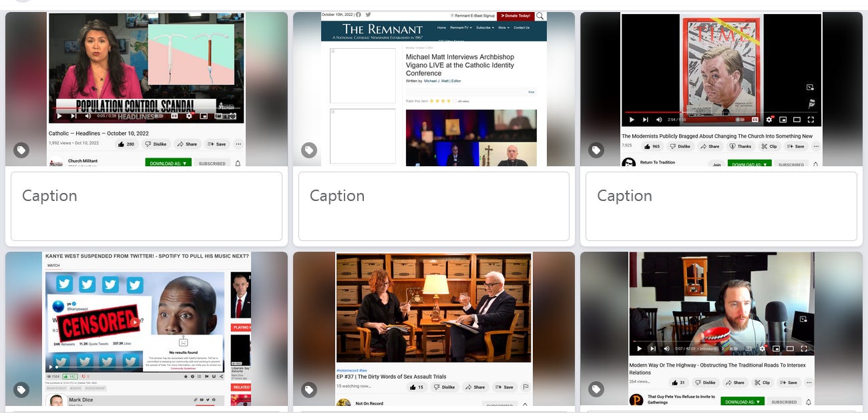
Task: Click the search magnifier on The Remnant page
Action: click(540, 16)
